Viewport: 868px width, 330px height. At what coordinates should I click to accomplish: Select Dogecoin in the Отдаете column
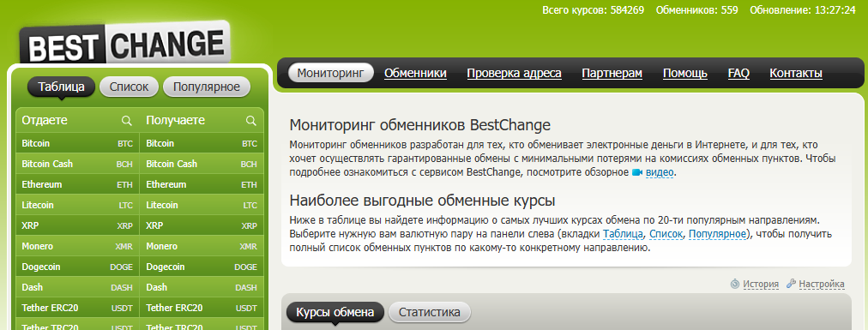point(77,267)
